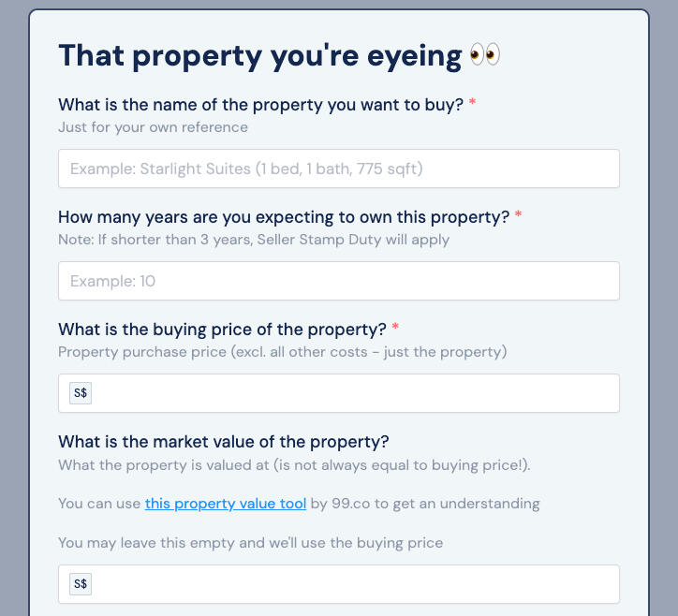Click the "How many years" question label
Viewport: 678px width, 616px height.
[283, 217]
